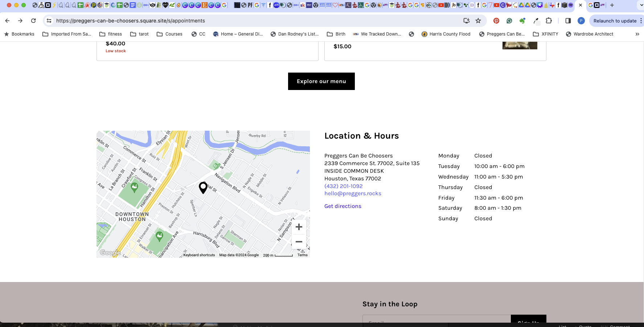The height and width of the screenshot is (327, 644).
Task: Open a new browser tab
Action: pyautogui.click(x=612, y=5)
